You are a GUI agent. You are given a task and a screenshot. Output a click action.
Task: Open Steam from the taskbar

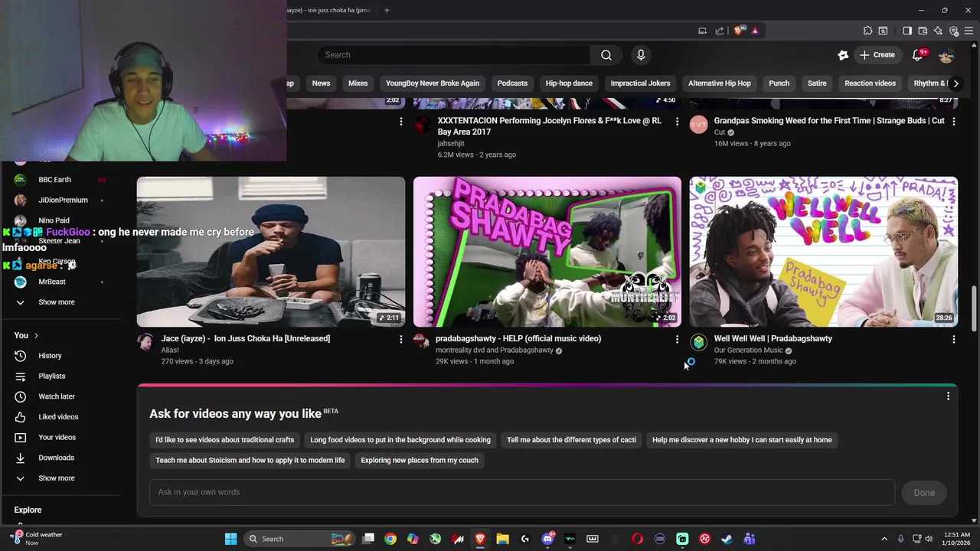727,539
